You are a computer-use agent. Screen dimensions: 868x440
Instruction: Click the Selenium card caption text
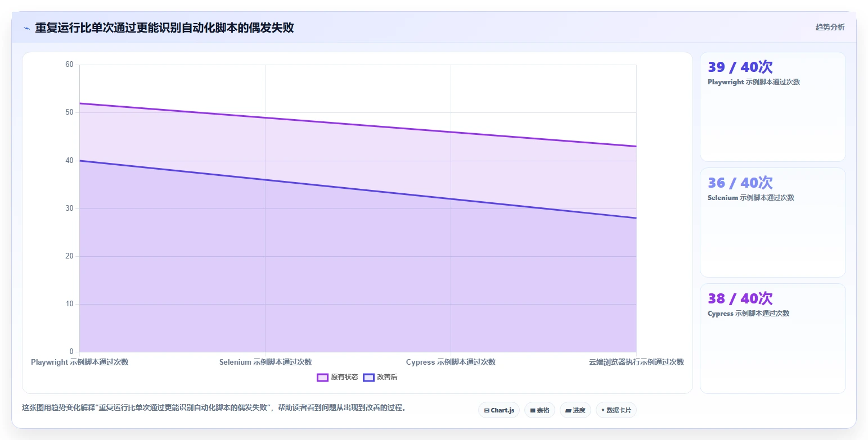click(x=751, y=198)
